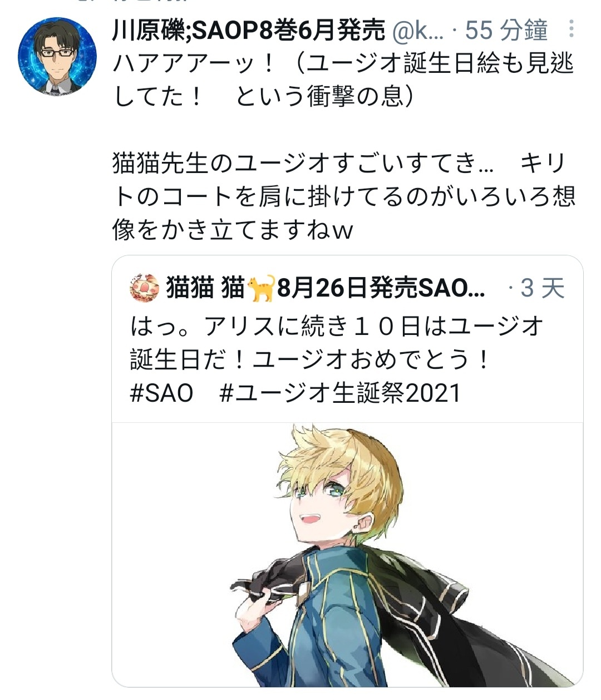Image resolution: width=601 pixels, height=700 pixels.
Task: Open author name 川原礫;SAOP8巻6月発売
Action: (x=249, y=31)
